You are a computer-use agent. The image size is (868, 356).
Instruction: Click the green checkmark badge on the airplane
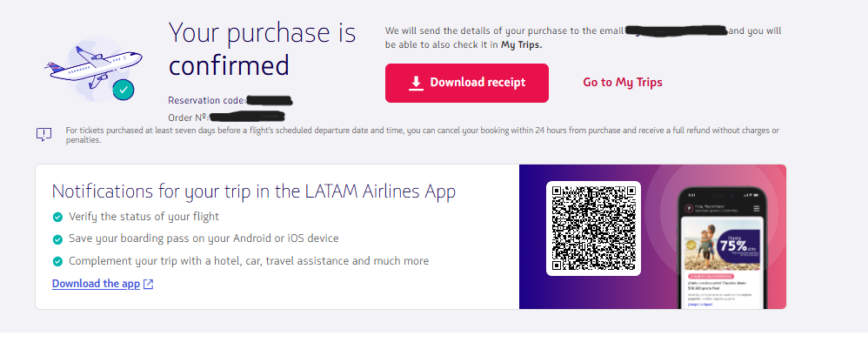(125, 89)
